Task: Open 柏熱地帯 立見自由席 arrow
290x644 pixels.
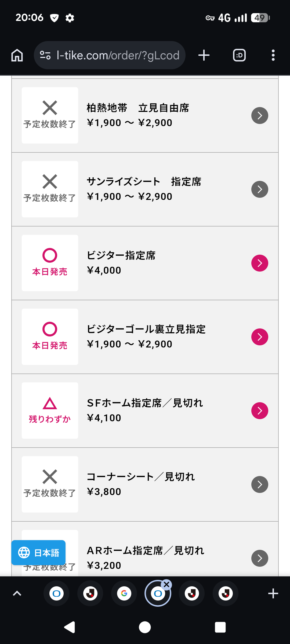Action: [260, 116]
